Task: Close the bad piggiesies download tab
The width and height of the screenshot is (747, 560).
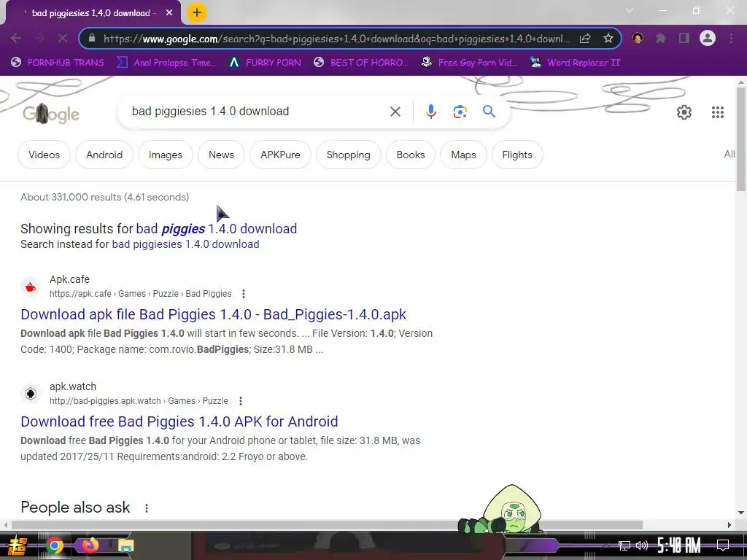Action: [x=169, y=13]
